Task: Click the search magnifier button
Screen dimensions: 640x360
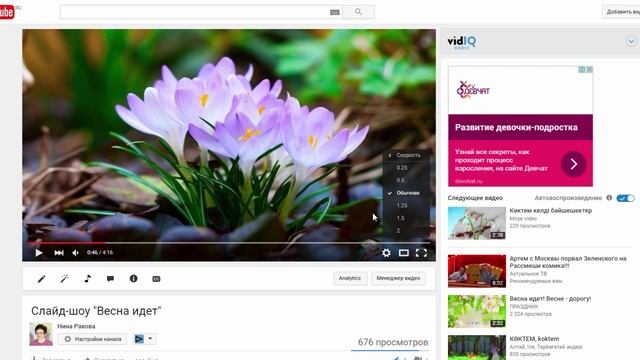Action: 358,12
